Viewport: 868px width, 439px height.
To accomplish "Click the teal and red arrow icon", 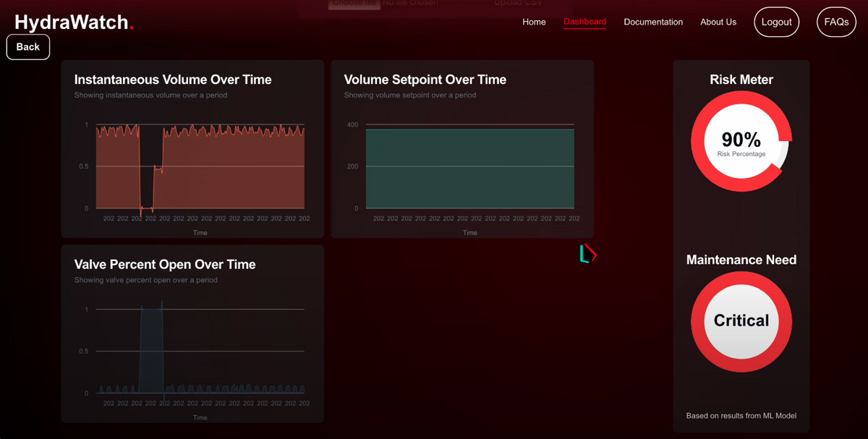I will coord(587,253).
